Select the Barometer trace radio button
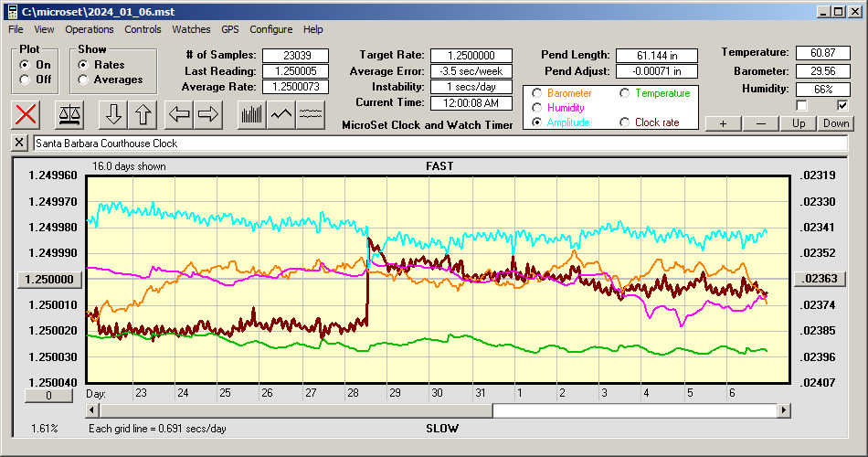This screenshot has height=457, width=868. coord(536,93)
